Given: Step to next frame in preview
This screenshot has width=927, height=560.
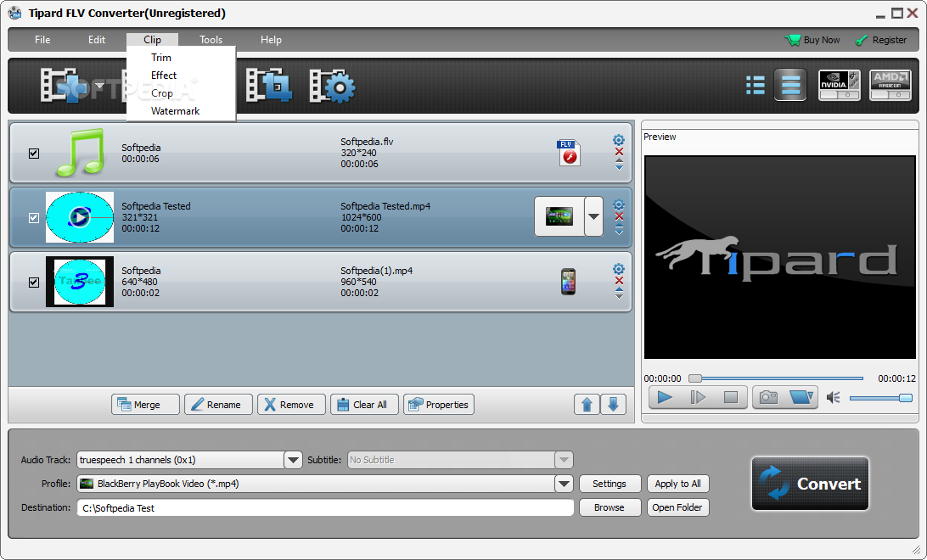Looking at the screenshot, I should click(698, 398).
